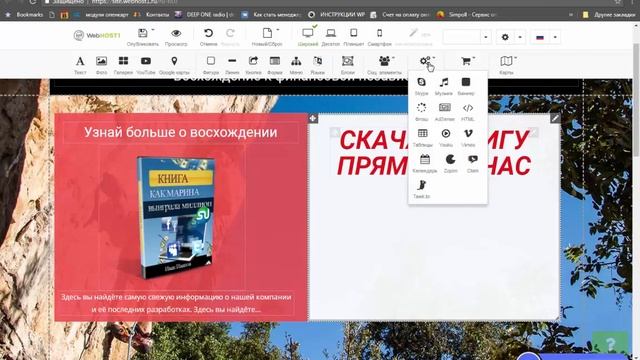Switch to Tablet view
640x360 pixels.
click(353, 36)
